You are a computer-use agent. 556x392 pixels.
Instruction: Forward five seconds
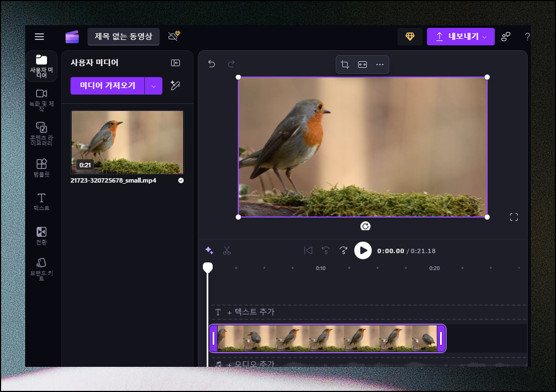(343, 250)
